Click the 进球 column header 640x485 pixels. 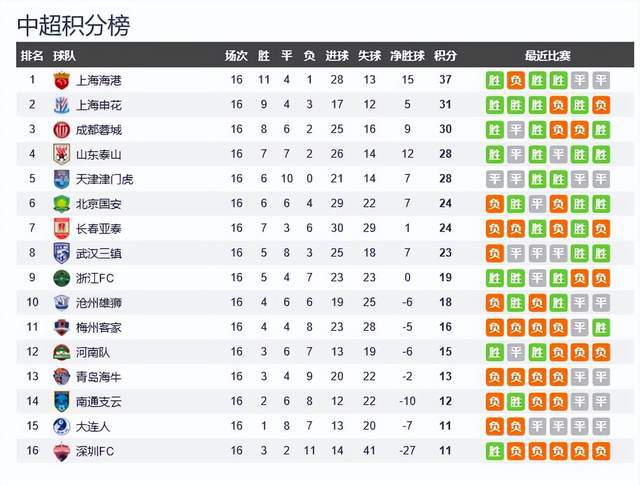pos(337,56)
